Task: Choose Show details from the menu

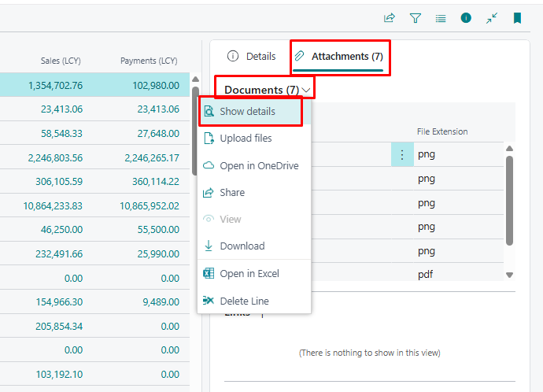Action: pyautogui.click(x=254, y=112)
